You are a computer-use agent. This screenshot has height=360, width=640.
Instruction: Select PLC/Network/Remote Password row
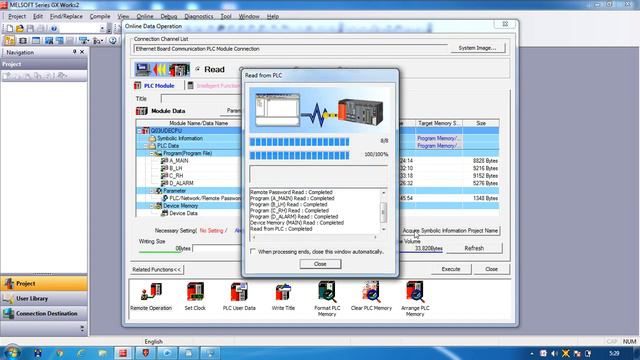tap(317, 198)
